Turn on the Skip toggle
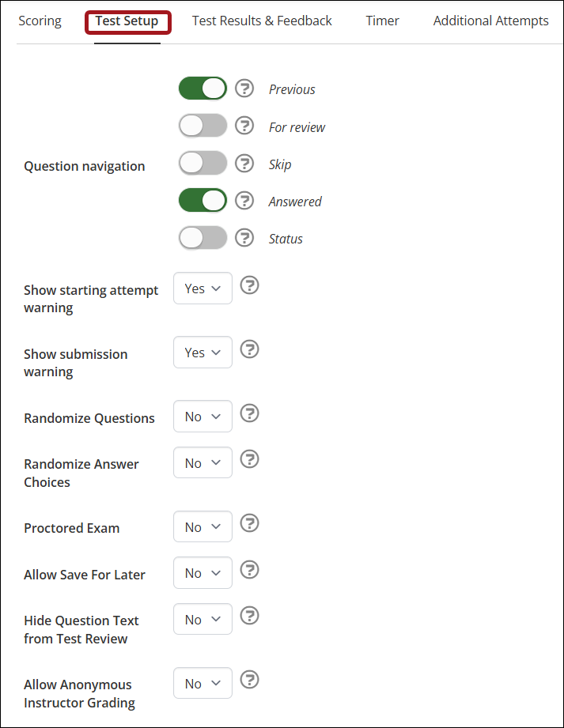Viewport: 564px width, 728px height. coord(203,163)
